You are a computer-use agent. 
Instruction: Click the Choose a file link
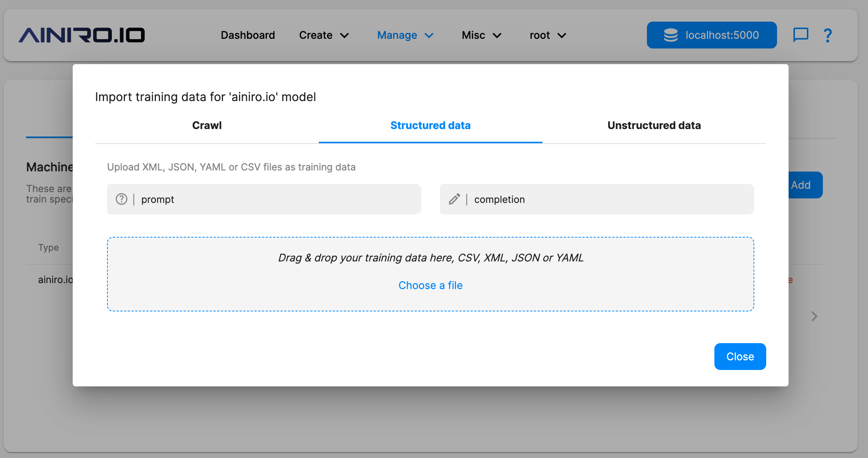point(430,285)
